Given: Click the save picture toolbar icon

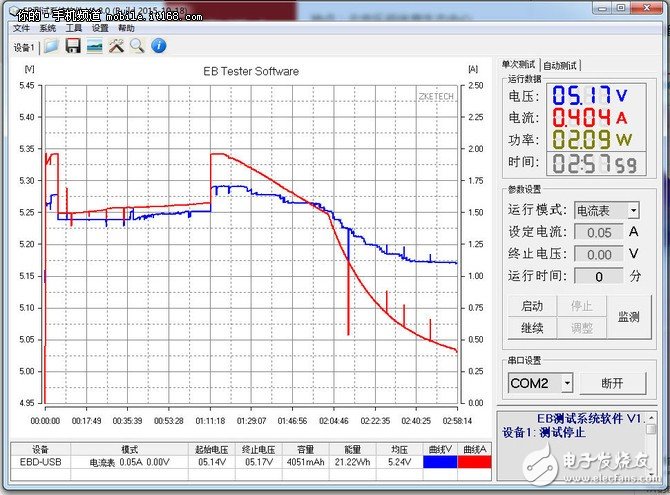Looking at the screenshot, I should point(95,46).
